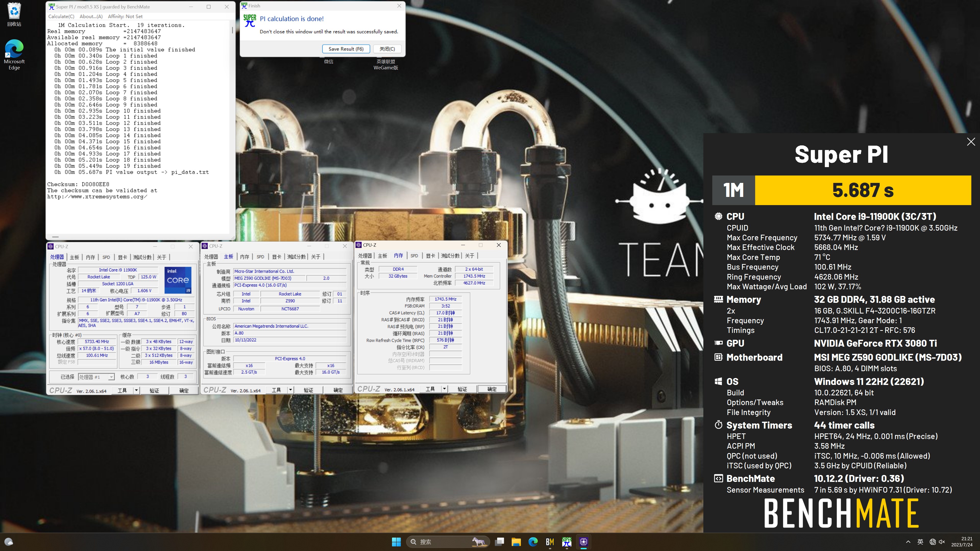Select 关于 tab in right CPU-Z window
This screenshot has width=980, height=551.
(470, 256)
